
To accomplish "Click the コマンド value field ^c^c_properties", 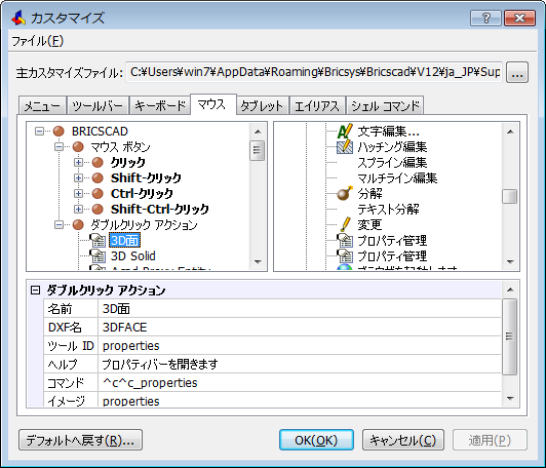I will (x=299, y=383).
